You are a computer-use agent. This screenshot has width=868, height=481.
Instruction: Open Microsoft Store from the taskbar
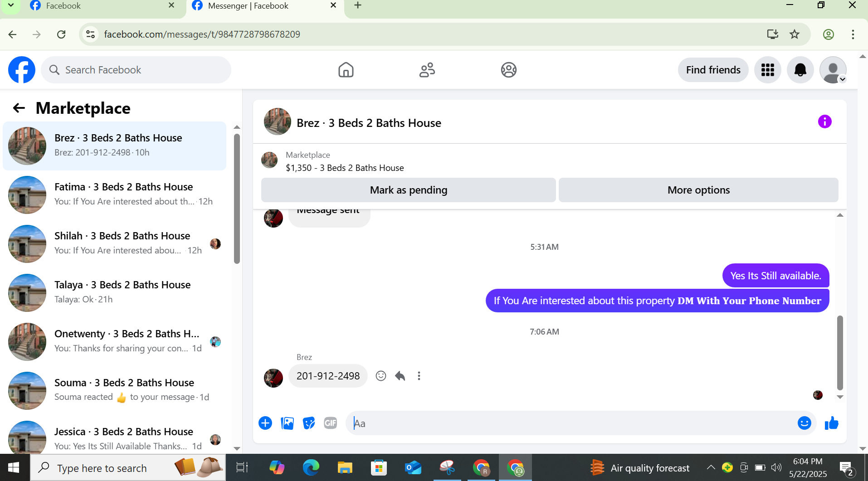pyautogui.click(x=379, y=467)
